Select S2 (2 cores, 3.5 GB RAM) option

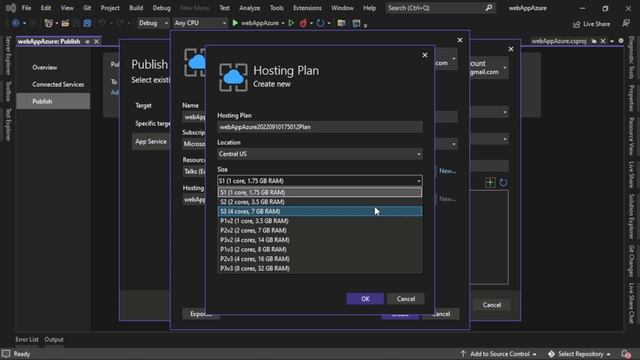coord(320,202)
